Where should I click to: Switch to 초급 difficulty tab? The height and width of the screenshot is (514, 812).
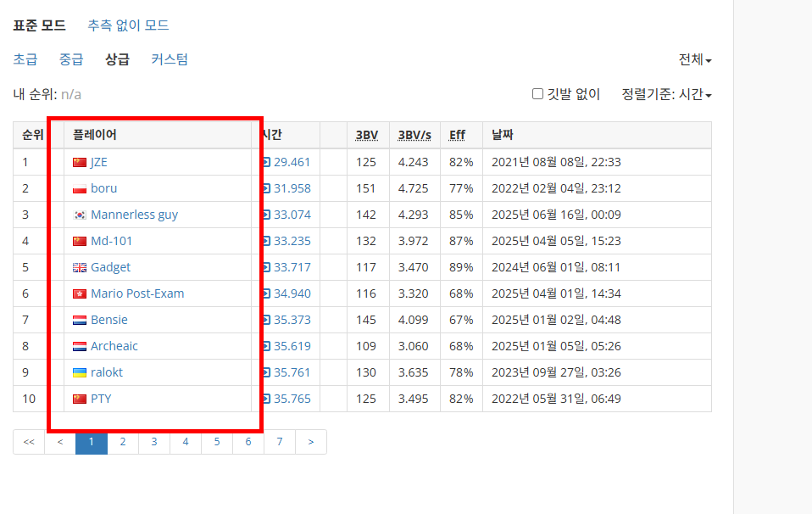(x=25, y=59)
